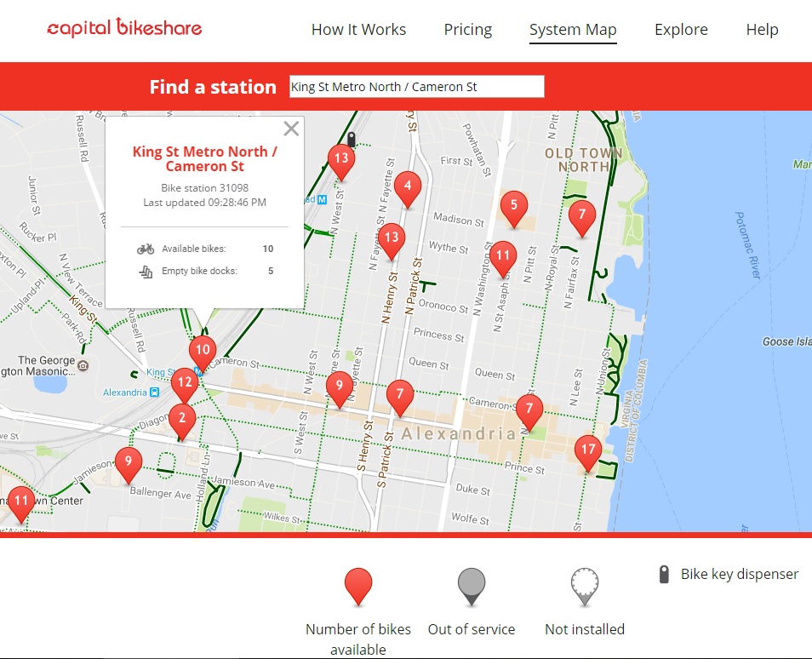Select the System Map tab

pyautogui.click(x=572, y=30)
